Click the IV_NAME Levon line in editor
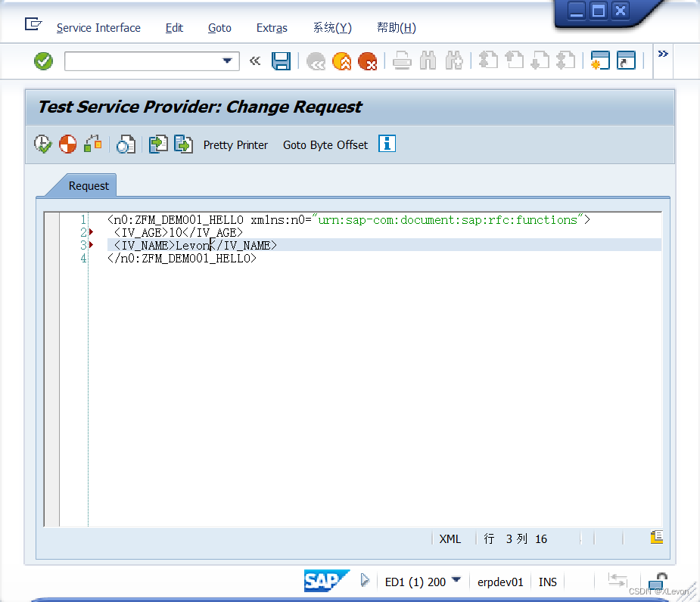The image size is (700, 602). (195, 246)
